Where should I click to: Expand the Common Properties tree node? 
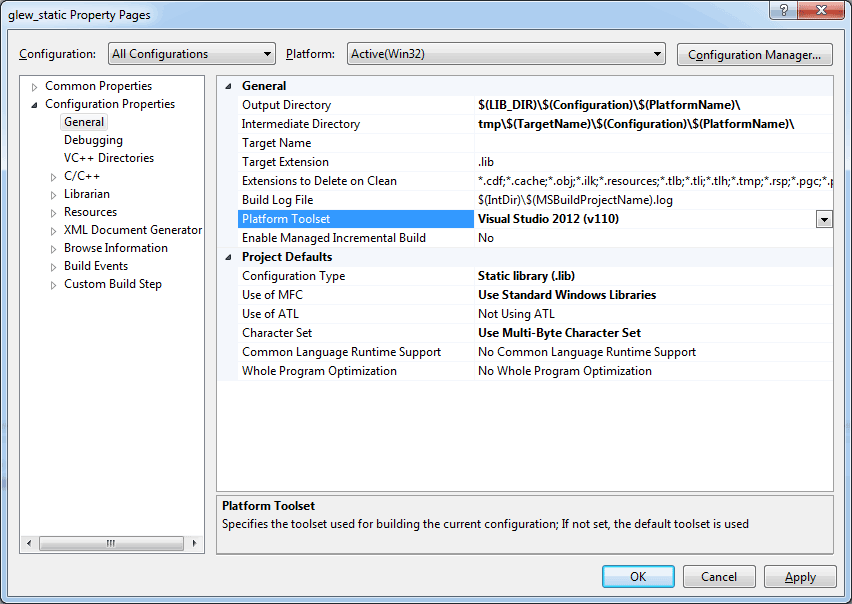coord(35,87)
